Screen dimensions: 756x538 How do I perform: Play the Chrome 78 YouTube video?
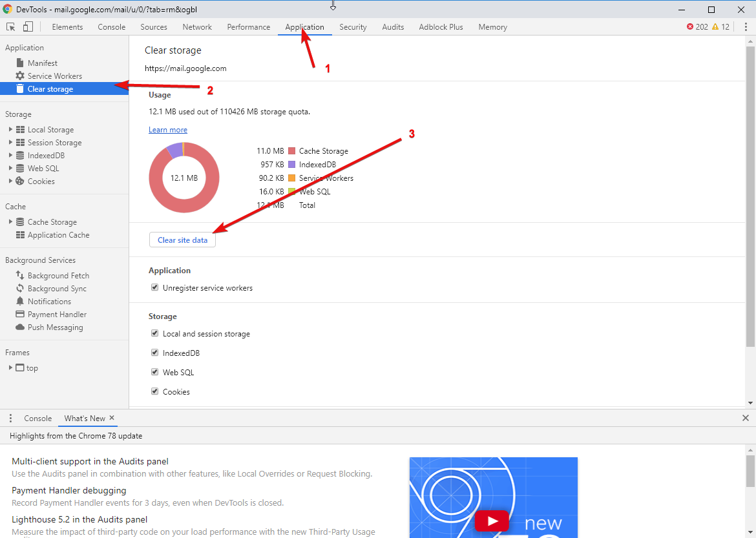(492, 521)
